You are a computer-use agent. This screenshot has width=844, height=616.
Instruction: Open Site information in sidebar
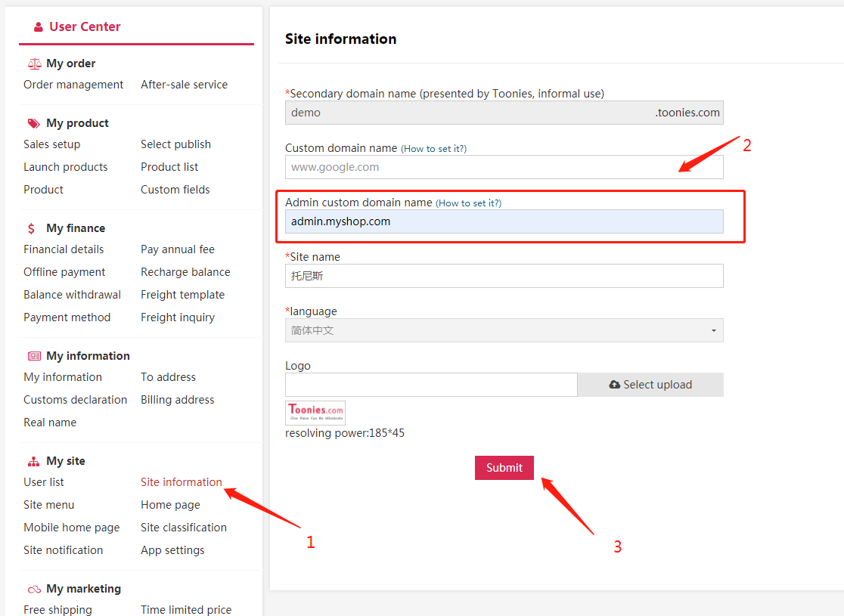point(182,482)
